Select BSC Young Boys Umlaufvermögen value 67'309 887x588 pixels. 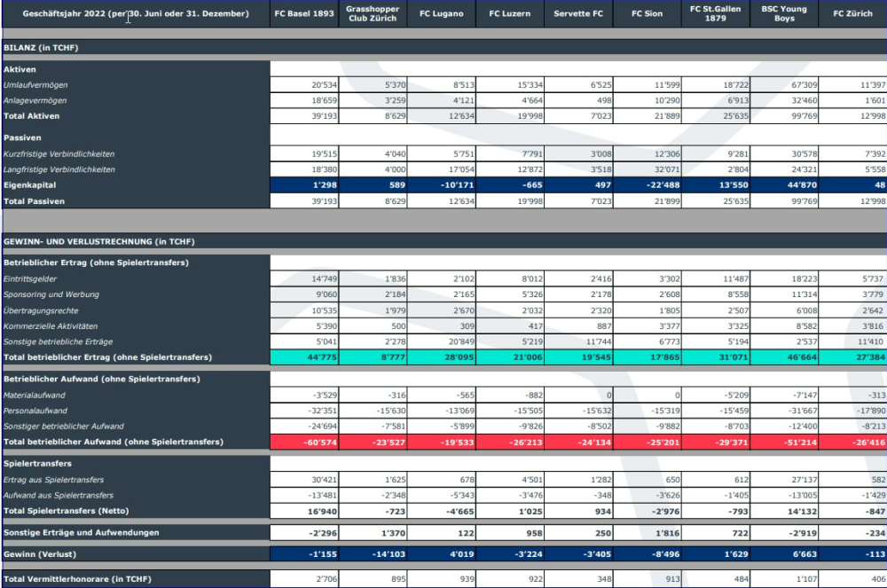coord(783,85)
